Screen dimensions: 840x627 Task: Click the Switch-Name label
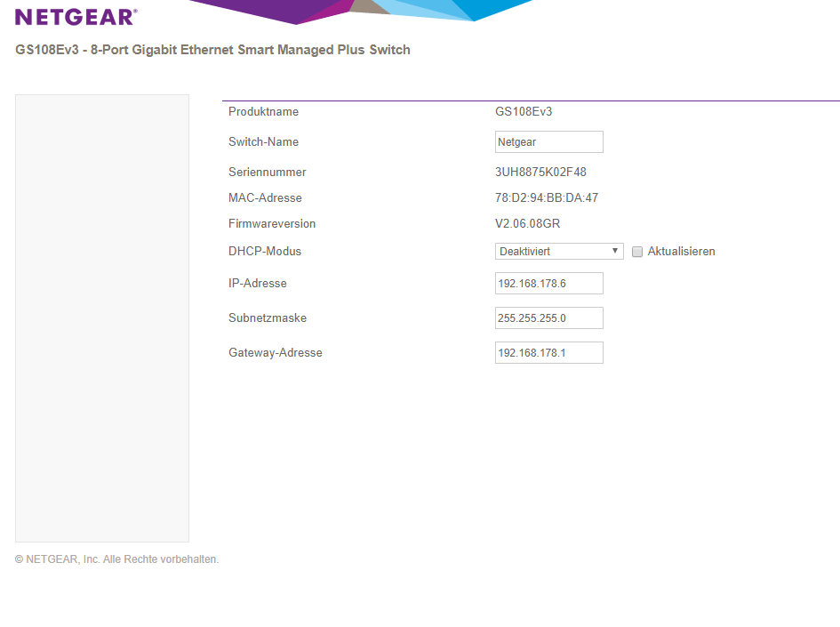[263, 142]
